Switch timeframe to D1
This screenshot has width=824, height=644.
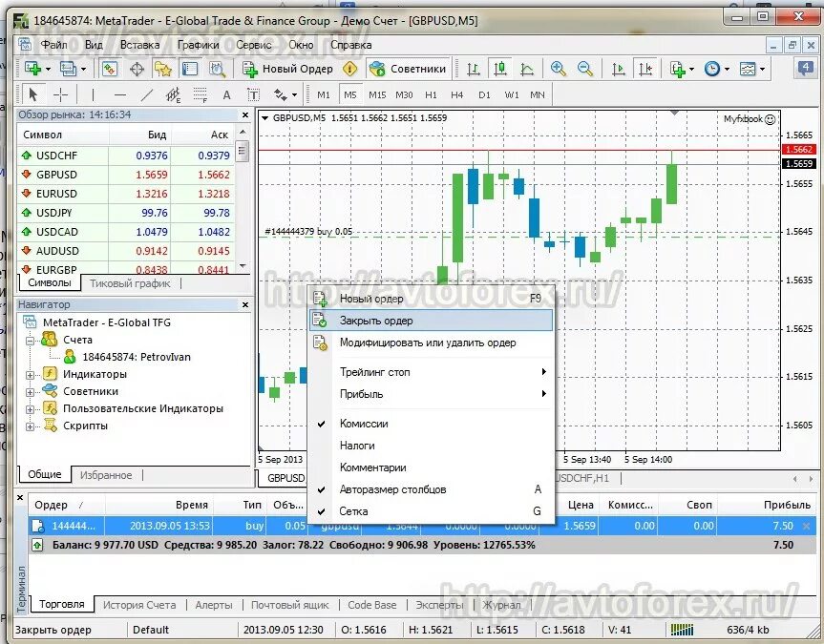[x=484, y=95]
